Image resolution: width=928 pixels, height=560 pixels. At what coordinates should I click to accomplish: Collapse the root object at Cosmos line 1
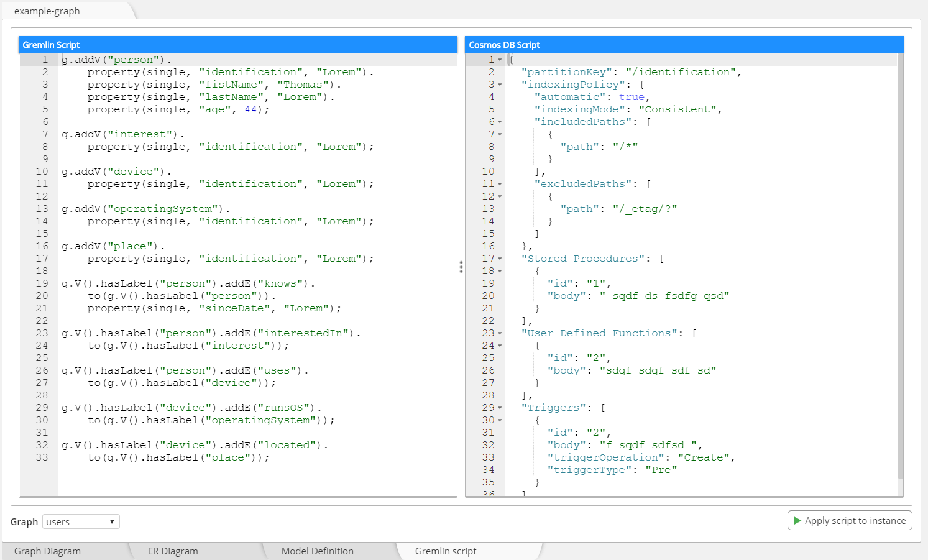500,60
